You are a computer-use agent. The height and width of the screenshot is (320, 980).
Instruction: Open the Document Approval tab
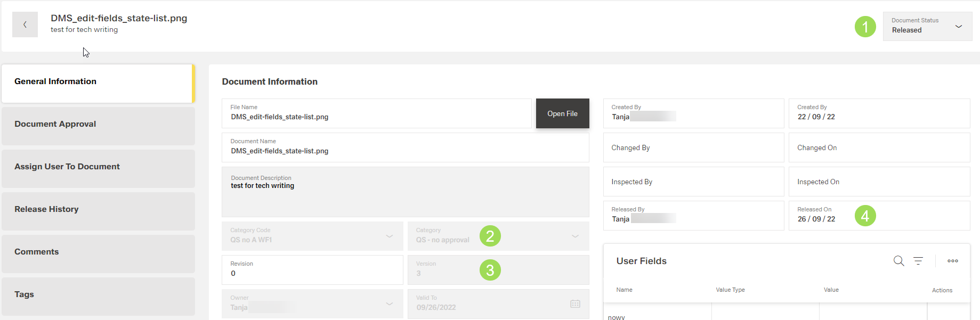pos(98,124)
